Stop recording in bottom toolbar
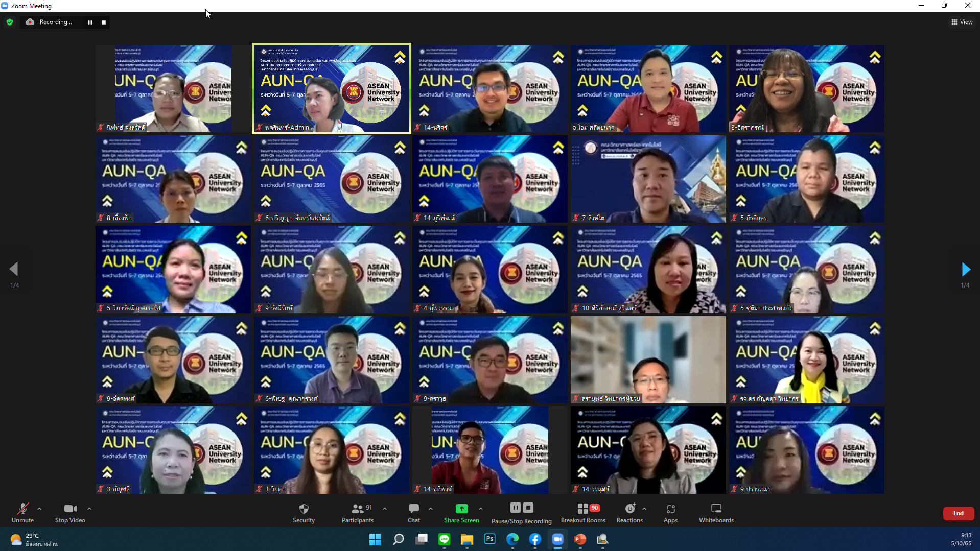 click(x=529, y=508)
